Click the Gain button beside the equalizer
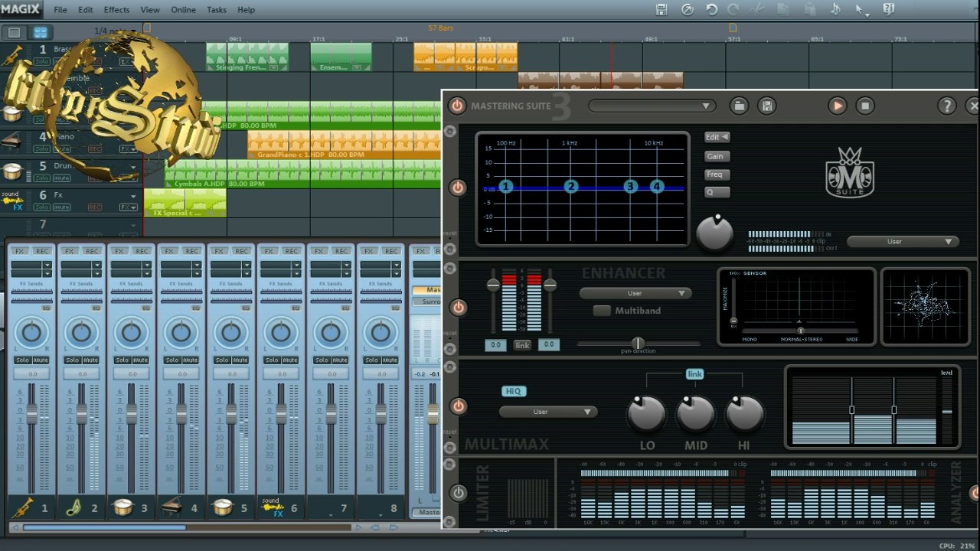This screenshot has height=551, width=980. pyautogui.click(x=717, y=156)
